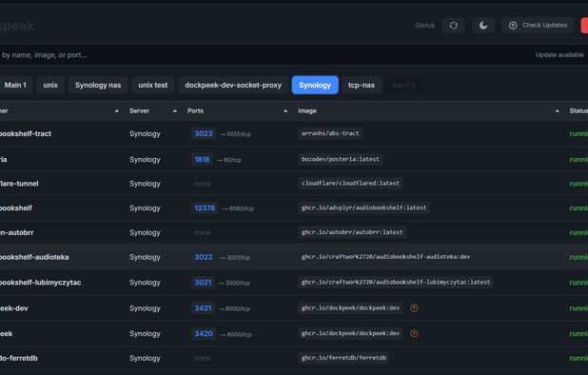Click dockpeek:dev image in port 3420 row
Screen dimensions: 588x375
tap(350, 333)
